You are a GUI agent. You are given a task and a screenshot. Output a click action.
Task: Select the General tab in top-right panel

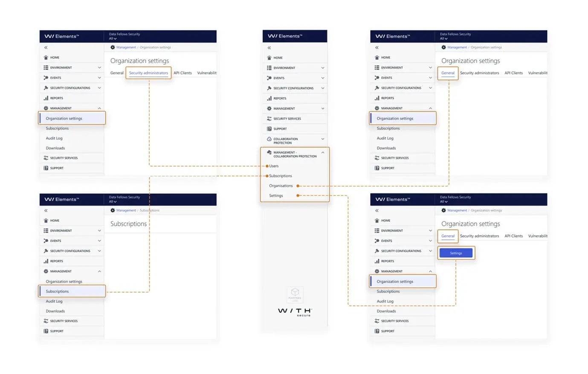pos(448,73)
